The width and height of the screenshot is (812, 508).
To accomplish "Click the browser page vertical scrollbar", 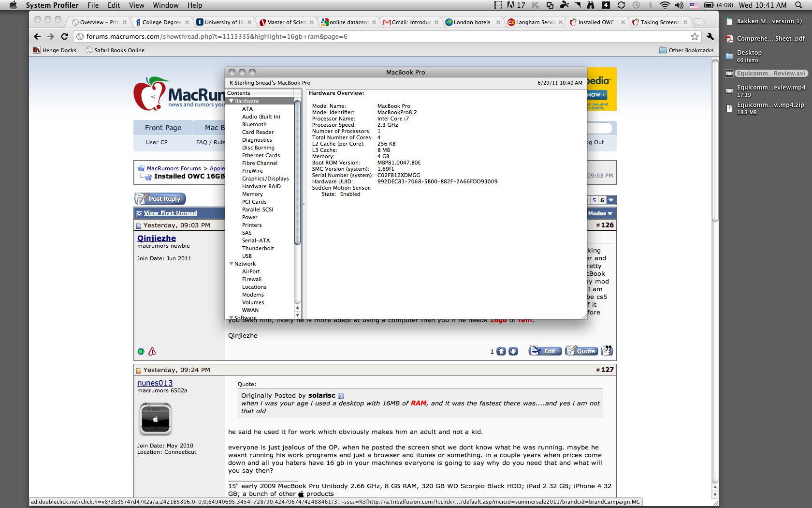I will 715,140.
